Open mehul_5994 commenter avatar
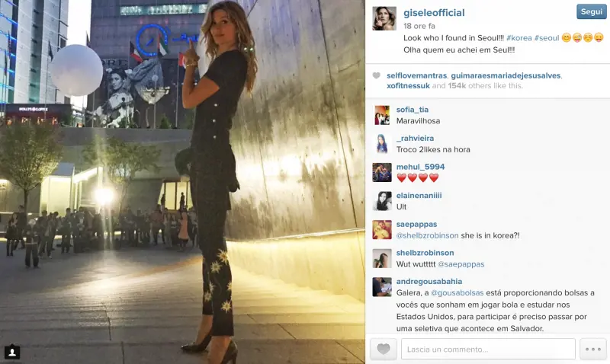 click(x=382, y=173)
